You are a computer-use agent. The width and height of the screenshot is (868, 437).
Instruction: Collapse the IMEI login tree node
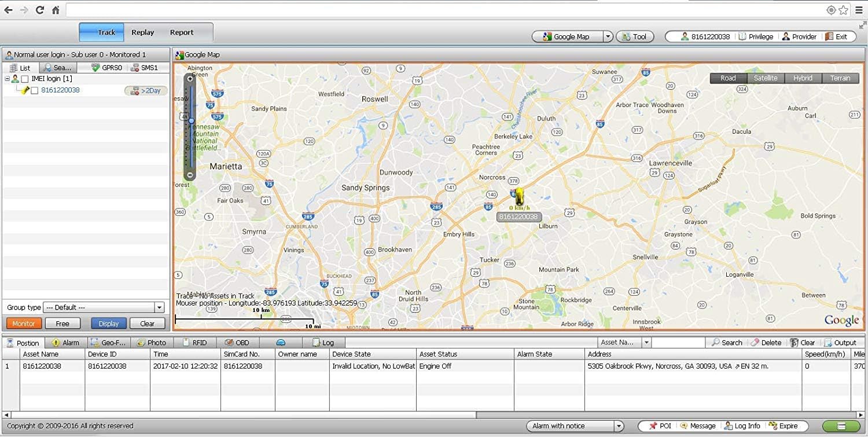click(x=7, y=79)
